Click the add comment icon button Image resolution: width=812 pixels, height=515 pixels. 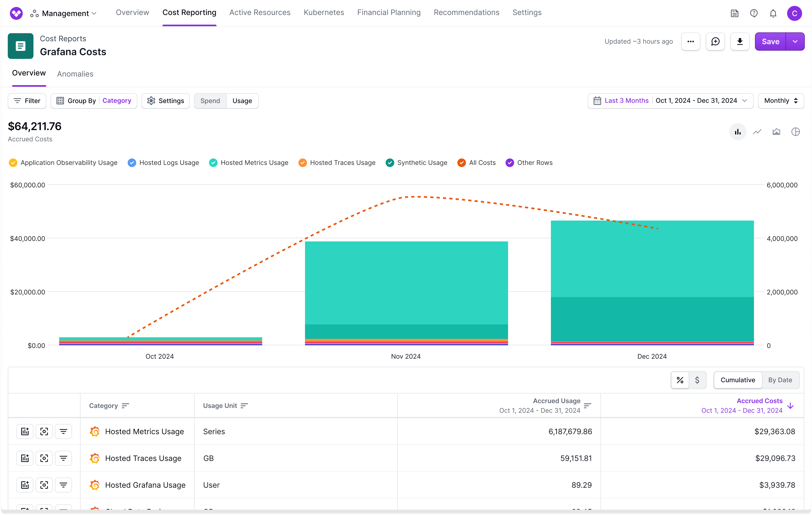click(715, 41)
